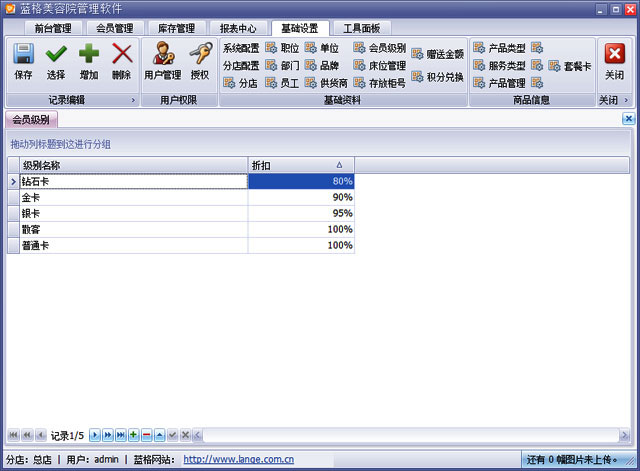Open 分店 branch settings in ribbon
This screenshot has width=640, height=471.
point(240,83)
